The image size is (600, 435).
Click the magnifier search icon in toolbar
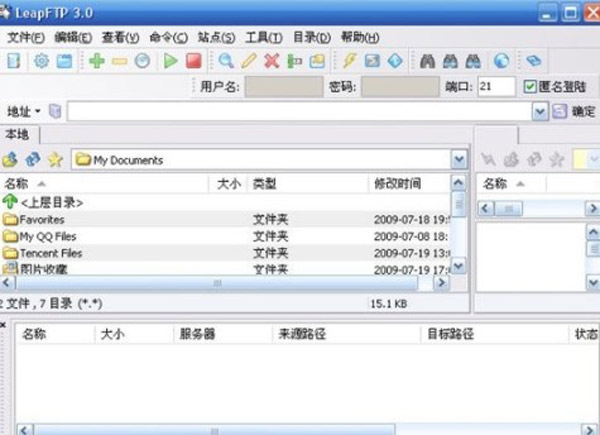227,61
